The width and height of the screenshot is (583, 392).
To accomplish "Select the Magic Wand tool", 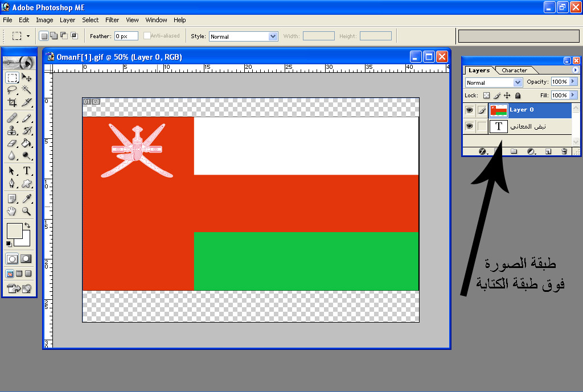I will point(26,89).
